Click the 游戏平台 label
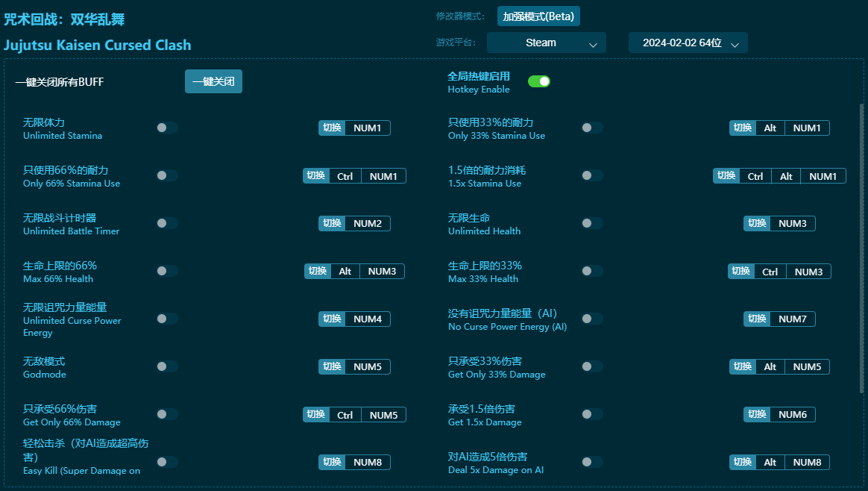Image resolution: width=868 pixels, height=491 pixels. tap(456, 43)
